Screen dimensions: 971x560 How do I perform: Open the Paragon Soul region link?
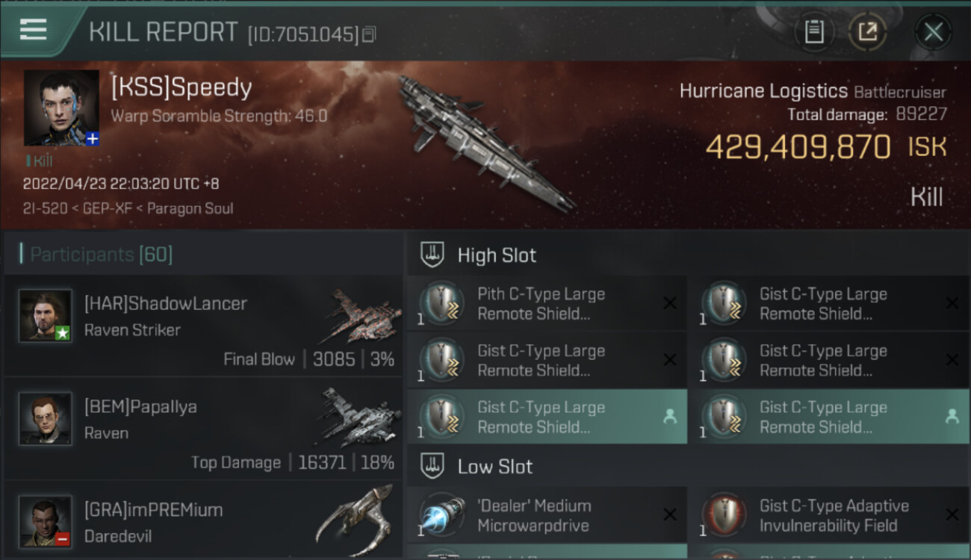(190, 208)
